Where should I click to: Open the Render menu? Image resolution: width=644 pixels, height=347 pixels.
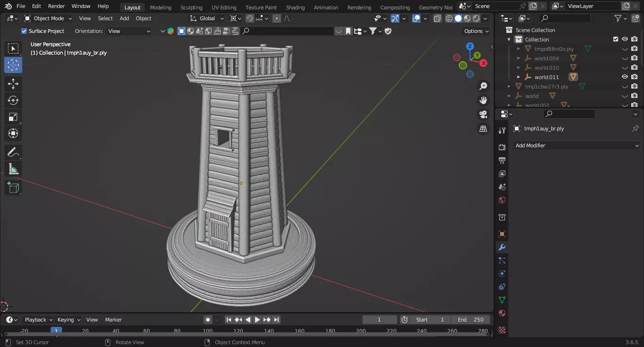pyautogui.click(x=57, y=6)
